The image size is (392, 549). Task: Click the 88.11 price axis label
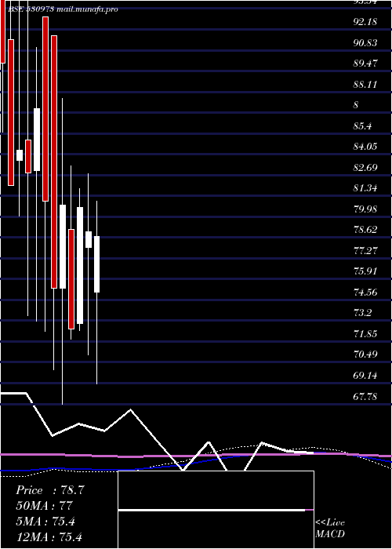click(x=365, y=85)
